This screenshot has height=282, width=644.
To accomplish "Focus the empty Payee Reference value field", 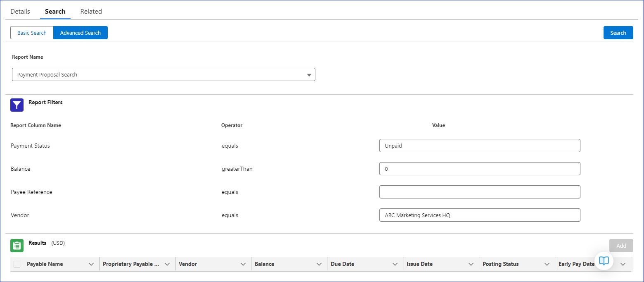I will click(x=480, y=192).
